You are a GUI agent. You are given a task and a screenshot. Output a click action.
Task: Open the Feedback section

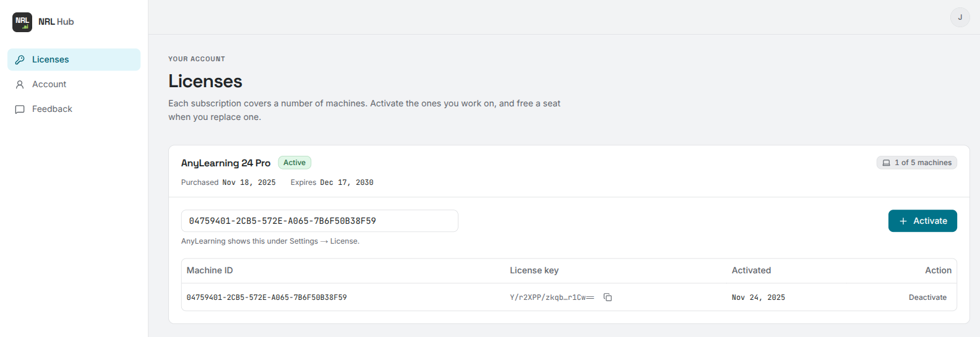(74, 109)
